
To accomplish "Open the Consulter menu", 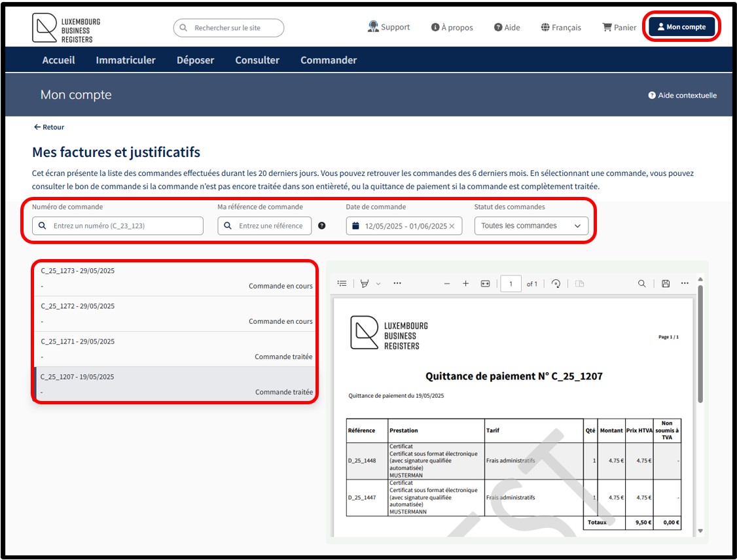I will (257, 60).
